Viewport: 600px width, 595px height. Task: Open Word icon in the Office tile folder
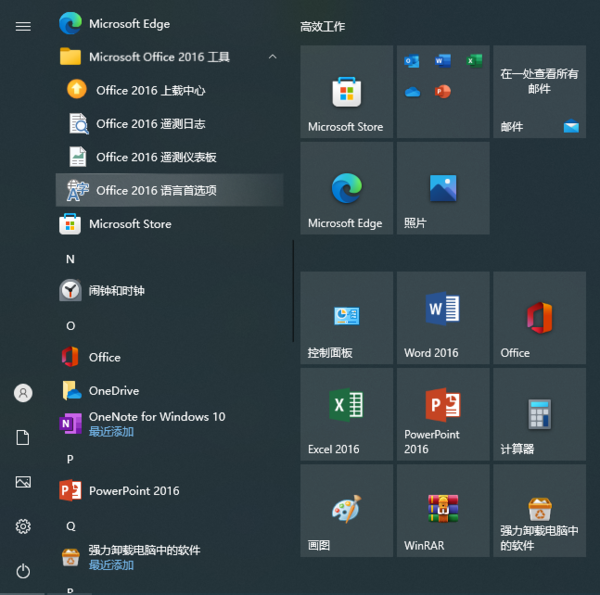pyautogui.click(x=443, y=61)
